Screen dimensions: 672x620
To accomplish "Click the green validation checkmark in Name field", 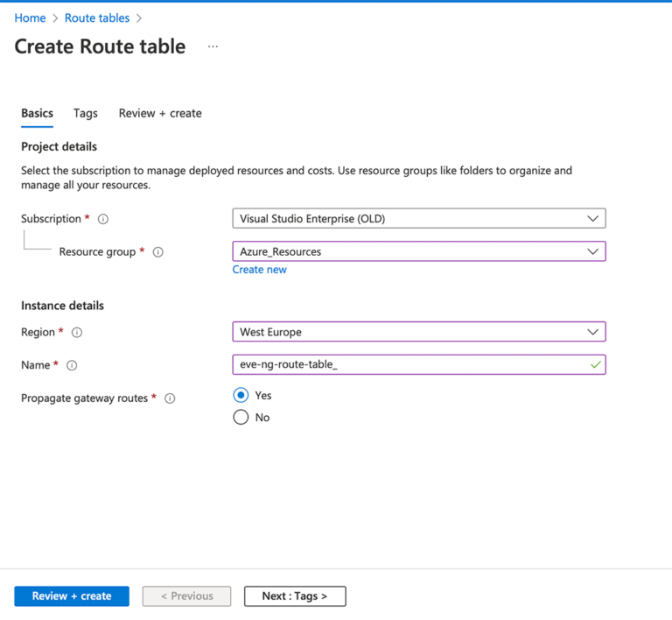I will [x=596, y=364].
